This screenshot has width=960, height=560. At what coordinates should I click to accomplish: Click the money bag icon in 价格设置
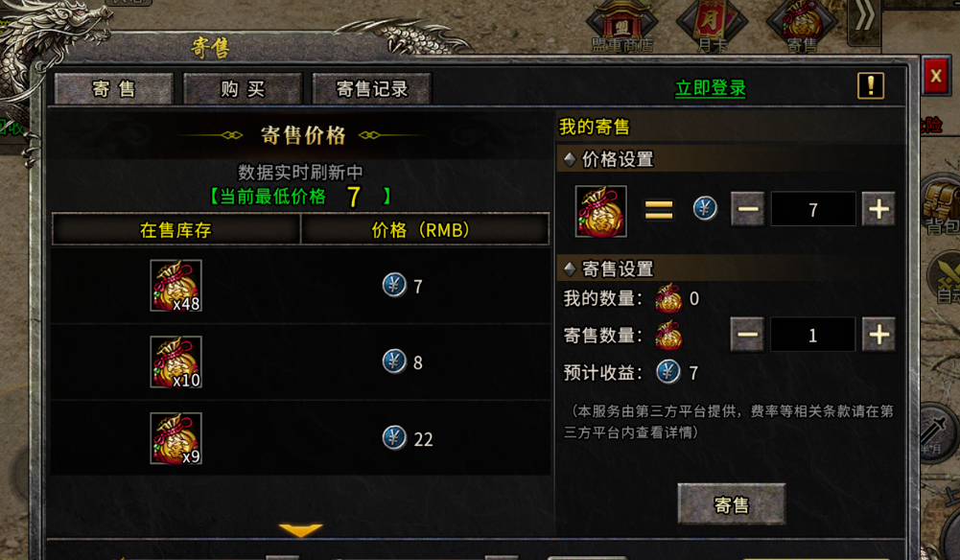[600, 211]
